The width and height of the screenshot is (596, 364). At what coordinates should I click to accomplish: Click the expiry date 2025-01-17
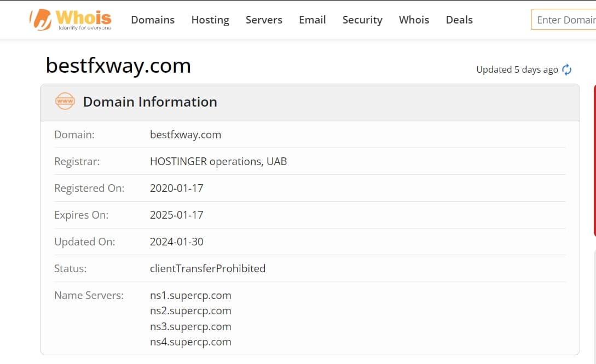tap(176, 215)
